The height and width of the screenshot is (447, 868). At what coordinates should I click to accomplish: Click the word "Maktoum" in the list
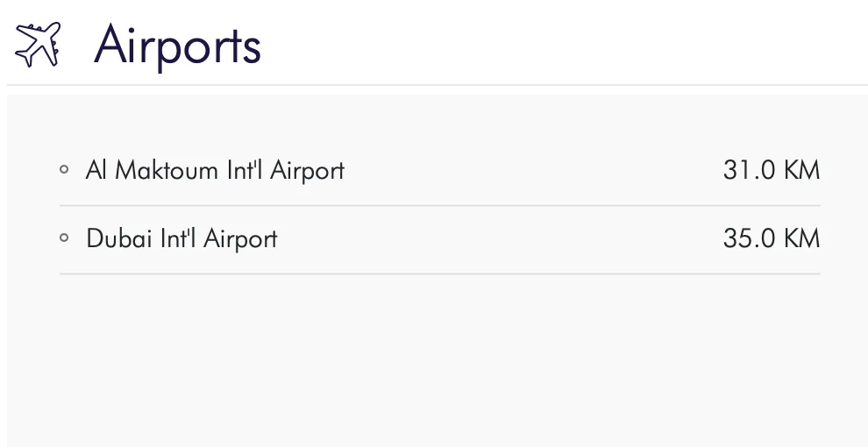(x=167, y=170)
